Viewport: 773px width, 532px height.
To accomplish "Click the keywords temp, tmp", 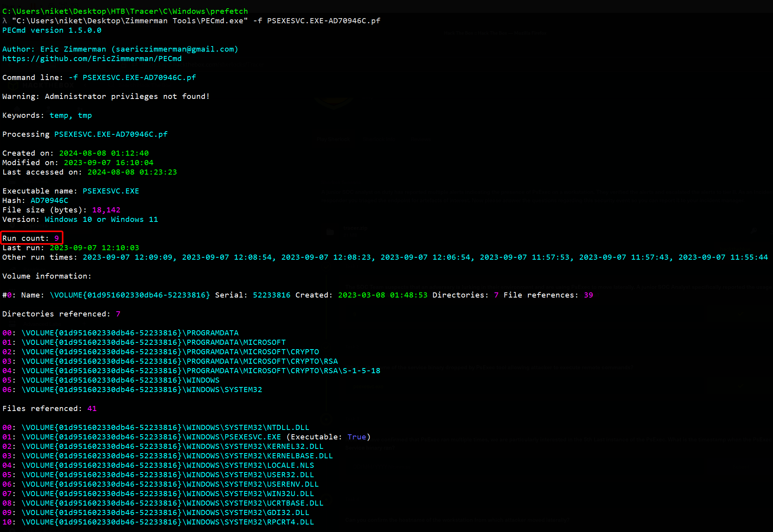I will pyautogui.click(x=71, y=115).
